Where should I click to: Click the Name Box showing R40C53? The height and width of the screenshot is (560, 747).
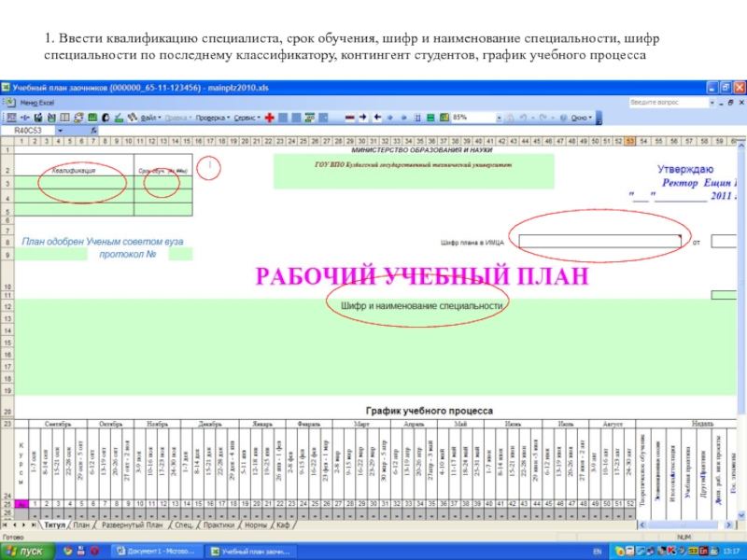[29, 131]
